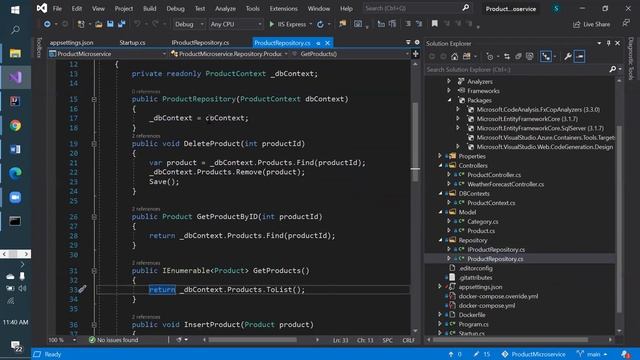Open the Analyze menu
Viewport: 640px width, 360px height.
tap(225, 8)
